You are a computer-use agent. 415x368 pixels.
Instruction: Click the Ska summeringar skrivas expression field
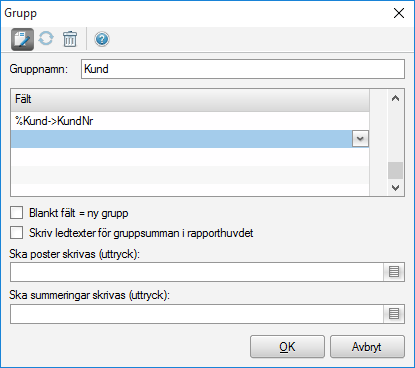click(x=197, y=314)
